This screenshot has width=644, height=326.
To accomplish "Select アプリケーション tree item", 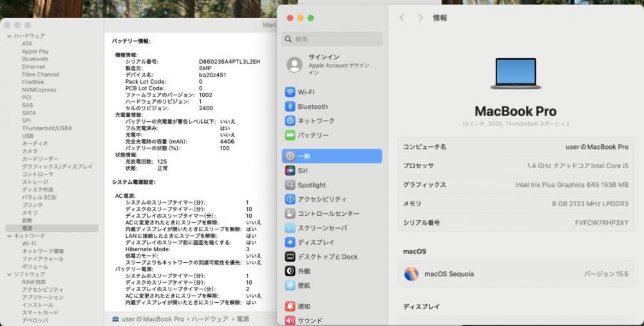I will [x=43, y=297].
